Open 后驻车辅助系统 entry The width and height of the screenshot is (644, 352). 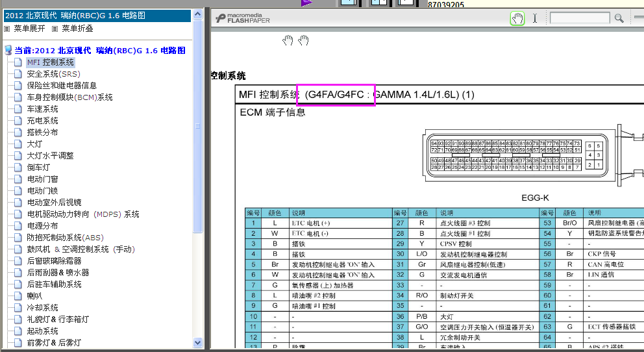(x=55, y=284)
